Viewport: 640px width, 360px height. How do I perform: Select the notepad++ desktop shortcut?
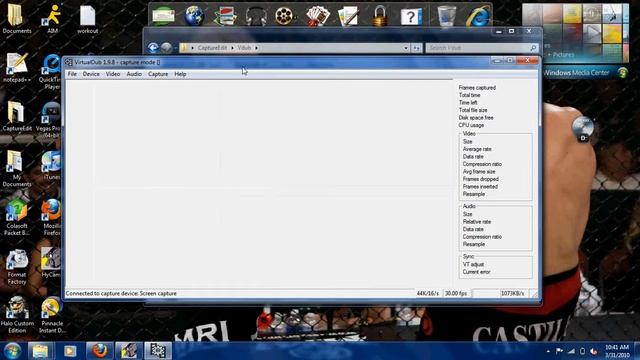tap(16, 67)
